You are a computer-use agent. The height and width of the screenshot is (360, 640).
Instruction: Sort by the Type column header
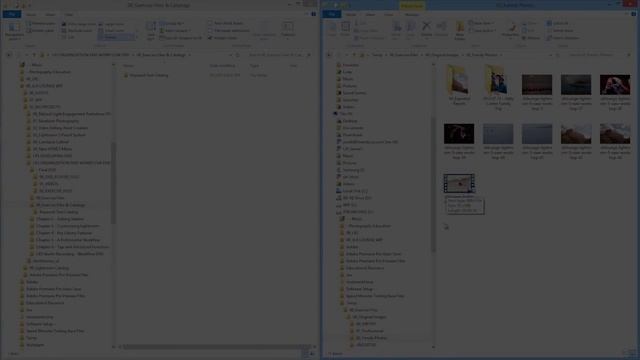pyautogui.click(x=254, y=65)
